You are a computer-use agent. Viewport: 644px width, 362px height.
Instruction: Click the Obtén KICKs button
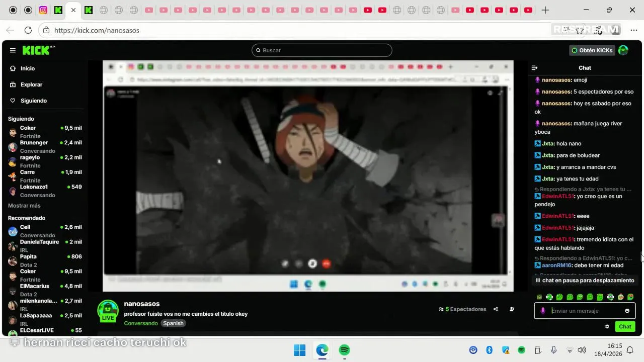[592, 50]
